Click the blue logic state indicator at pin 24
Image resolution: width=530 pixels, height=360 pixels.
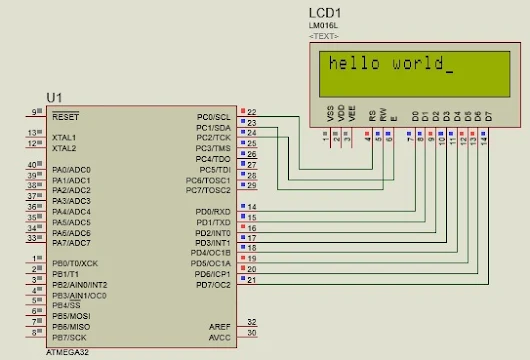243,131
